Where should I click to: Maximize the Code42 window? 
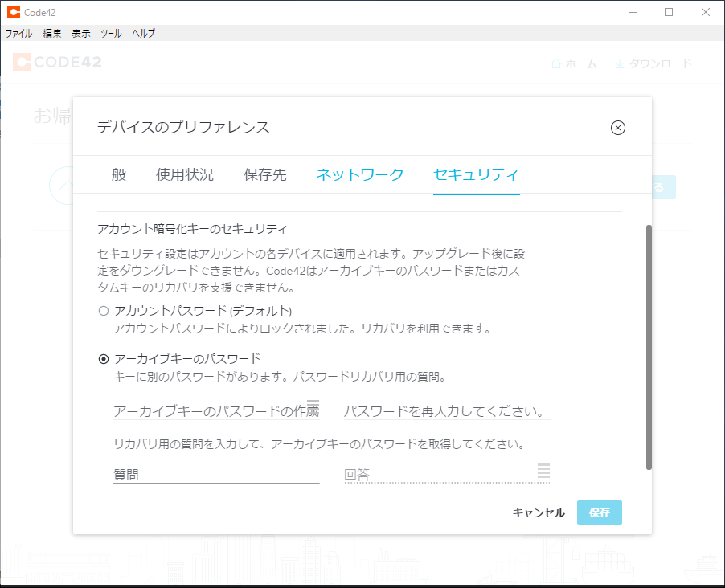tap(669, 13)
